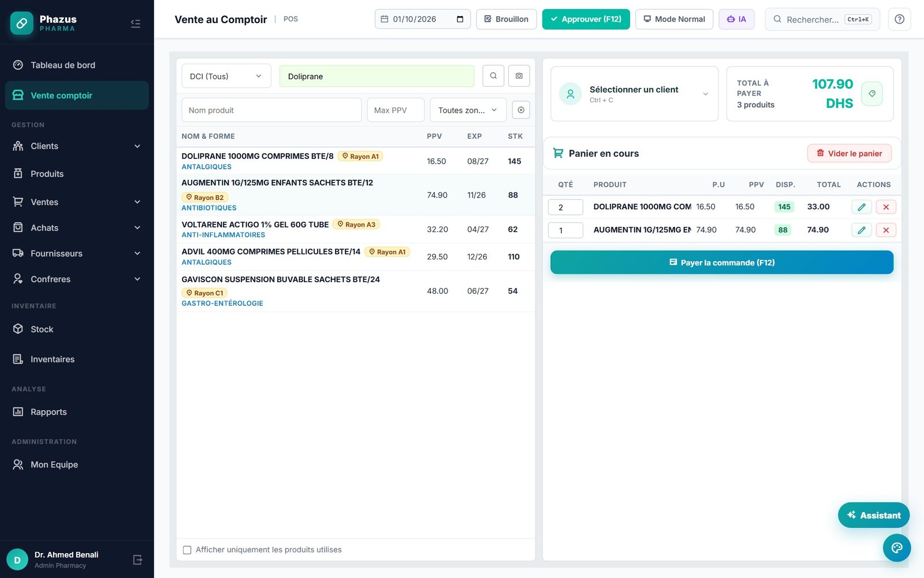Expand the Ventes sidebar submenu
This screenshot has height=578, width=924.
pos(77,202)
